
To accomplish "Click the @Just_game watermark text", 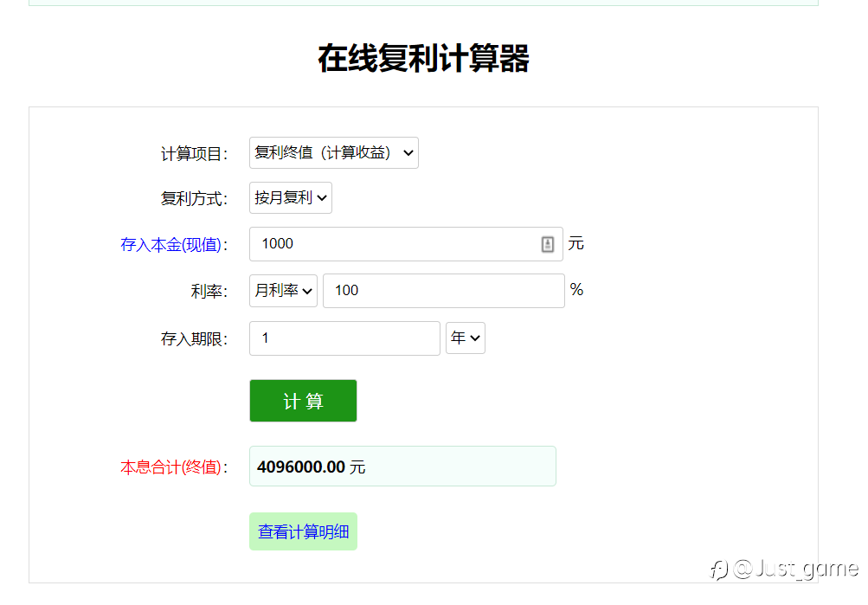I will 795,569.
